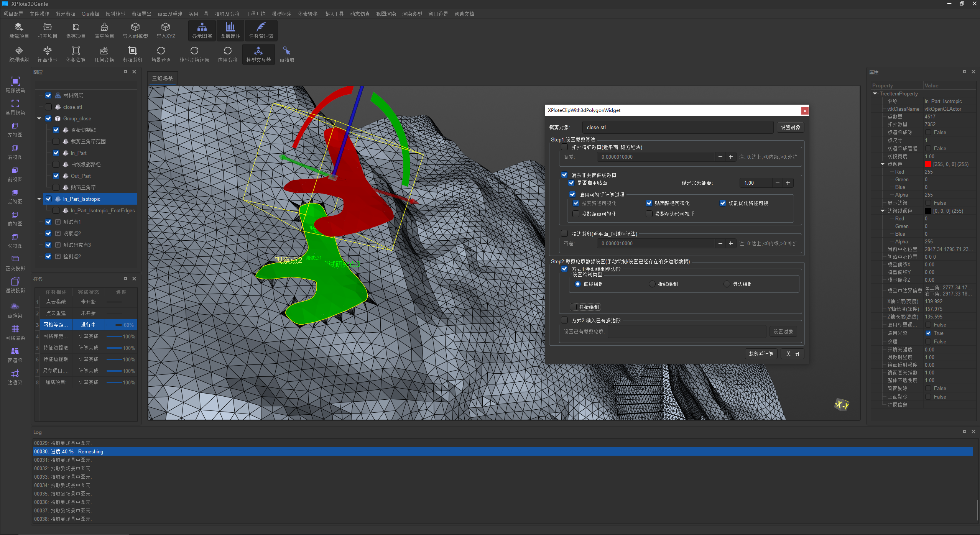Select the 折线绘制 radio option
Image resolution: width=980 pixels, height=535 pixels.
652,284
